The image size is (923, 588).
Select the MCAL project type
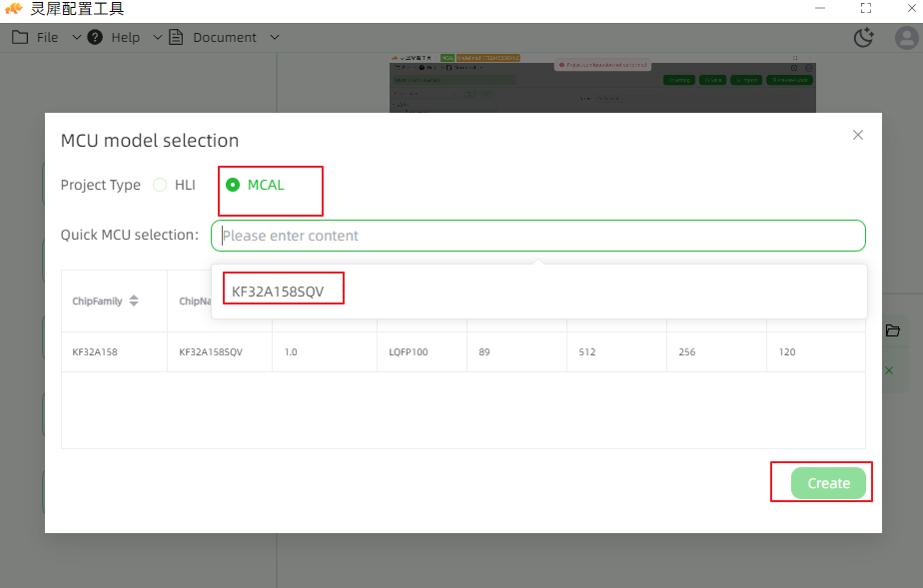[255, 185]
